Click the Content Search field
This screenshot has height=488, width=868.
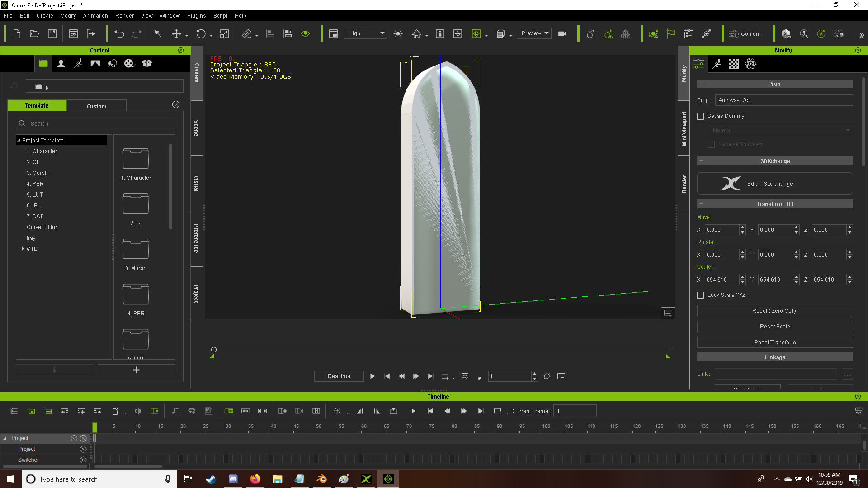click(x=95, y=124)
